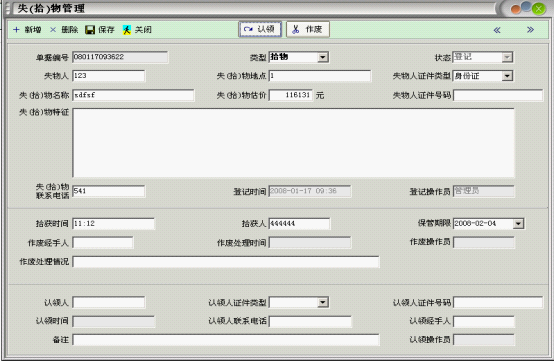
Task: Click the orange window control ball
Action: 516,10
